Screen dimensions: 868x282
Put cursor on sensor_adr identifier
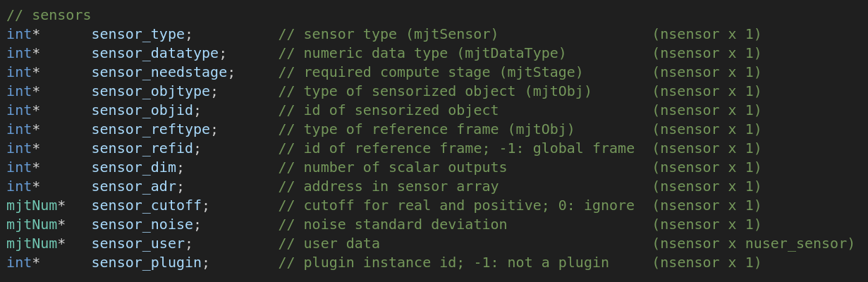pyautogui.click(x=133, y=186)
